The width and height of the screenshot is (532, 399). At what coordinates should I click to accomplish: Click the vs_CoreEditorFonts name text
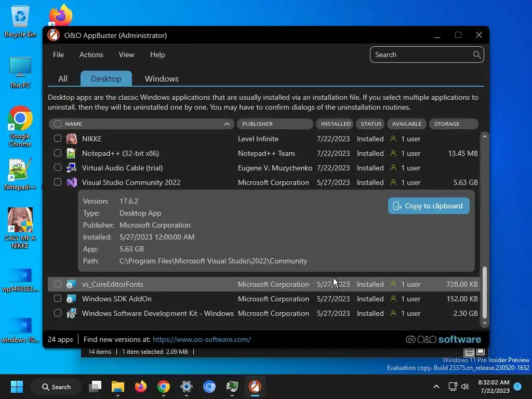(112, 284)
